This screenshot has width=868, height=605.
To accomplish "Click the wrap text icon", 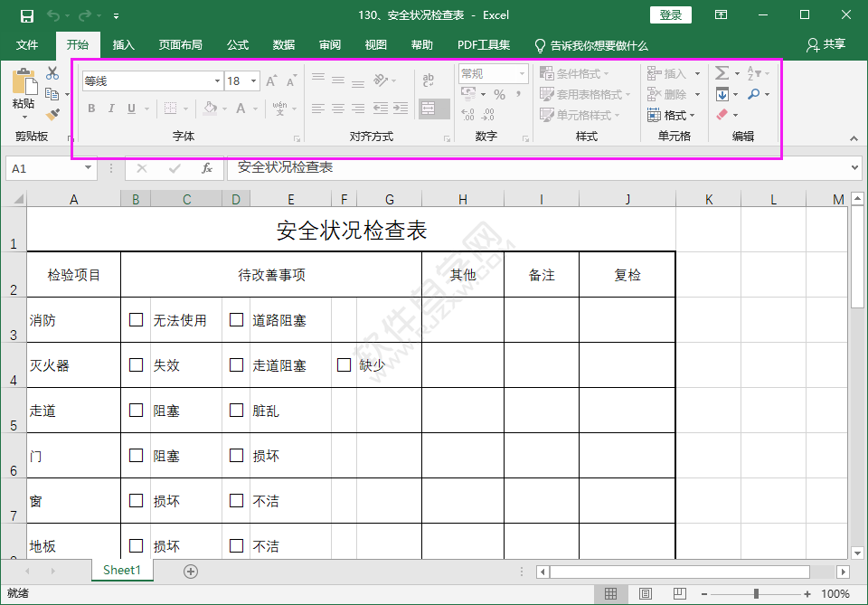I will (428, 79).
